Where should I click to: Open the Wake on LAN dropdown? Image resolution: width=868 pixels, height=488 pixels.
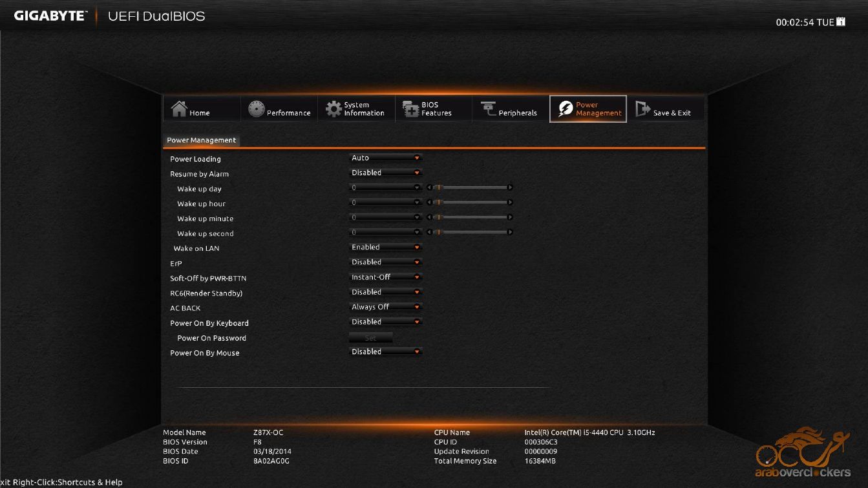click(386, 247)
